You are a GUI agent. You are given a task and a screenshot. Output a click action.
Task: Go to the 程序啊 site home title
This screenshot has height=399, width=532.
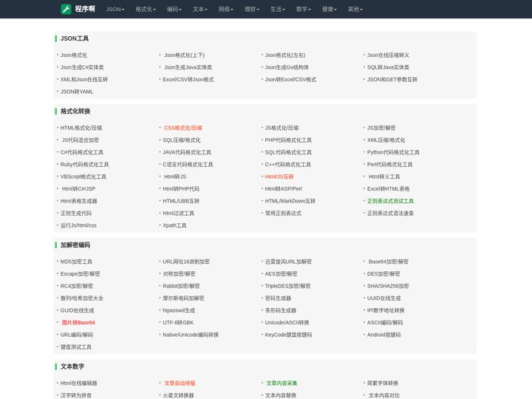pos(85,9)
